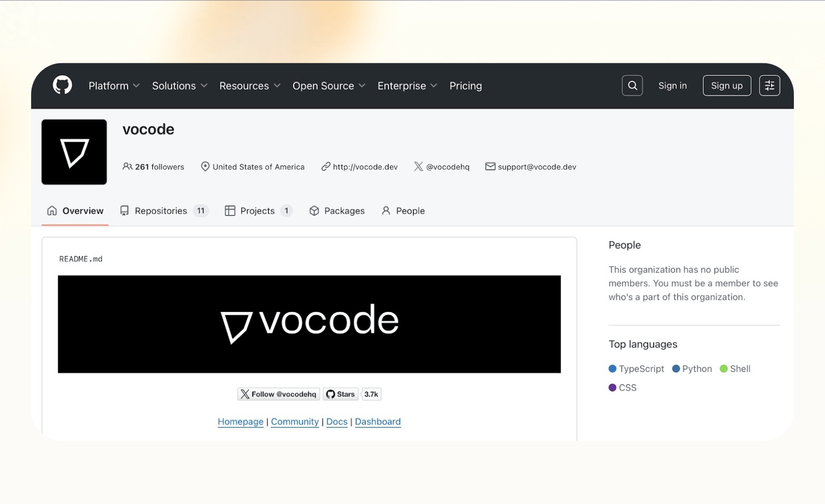This screenshot has height=504, width=825.
Task: Open the Community link
Action: [x=295, y=421]
